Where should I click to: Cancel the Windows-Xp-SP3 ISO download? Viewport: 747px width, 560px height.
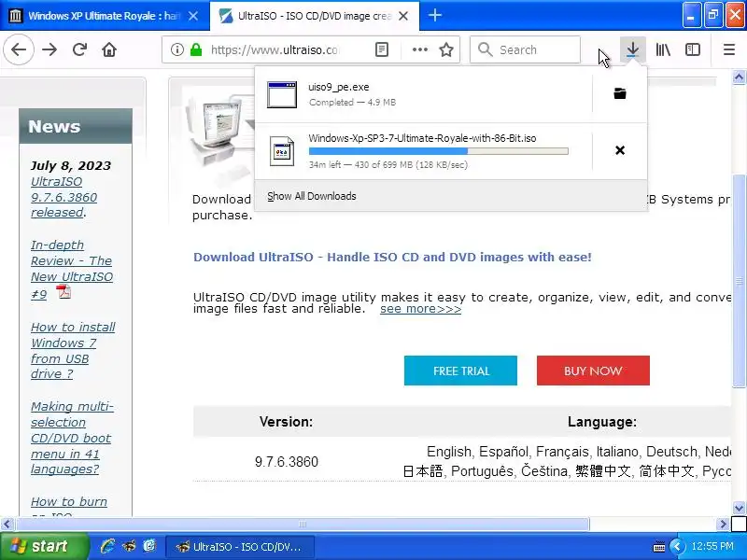click(620, 150)
